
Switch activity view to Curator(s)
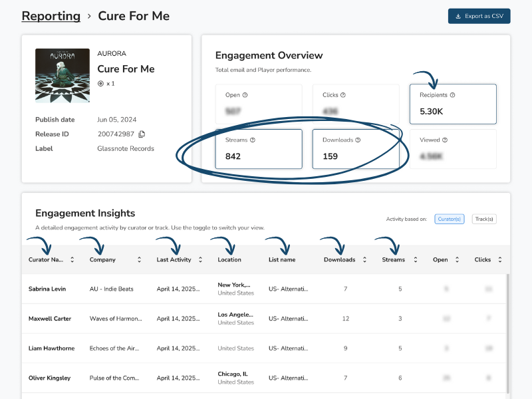coord(449,219)
